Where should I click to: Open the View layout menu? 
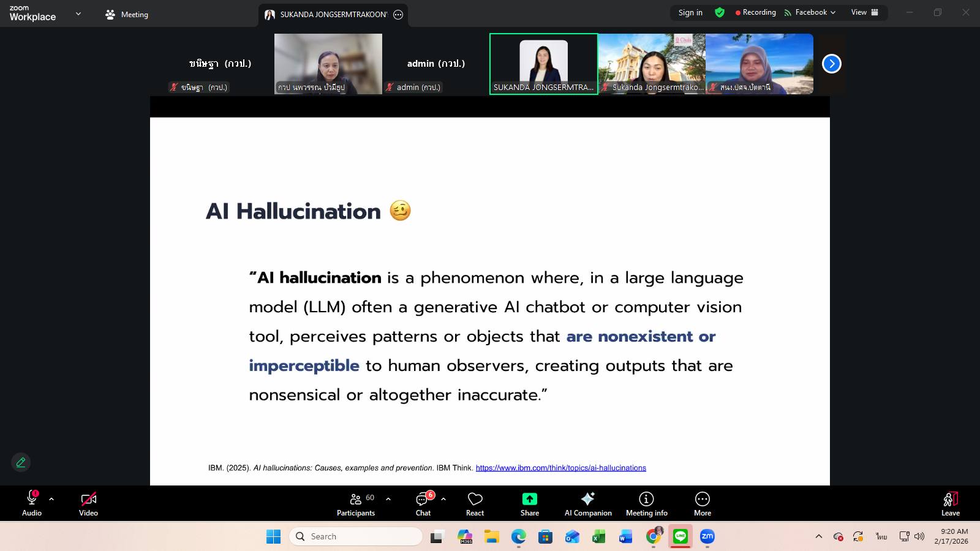864,12
